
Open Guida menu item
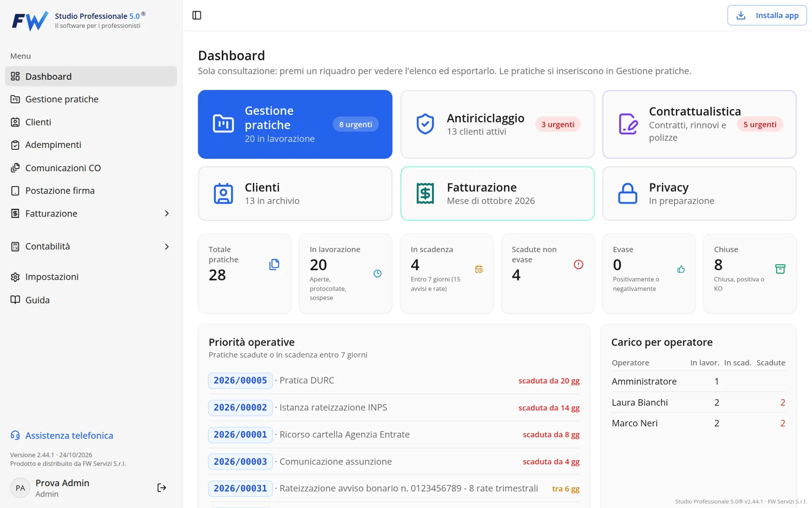tap(91, 300)
